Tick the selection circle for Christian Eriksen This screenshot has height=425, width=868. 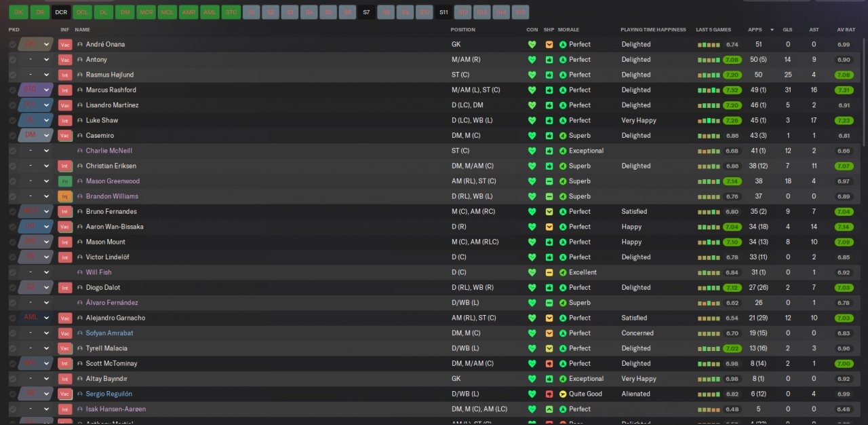coord(12,166)
